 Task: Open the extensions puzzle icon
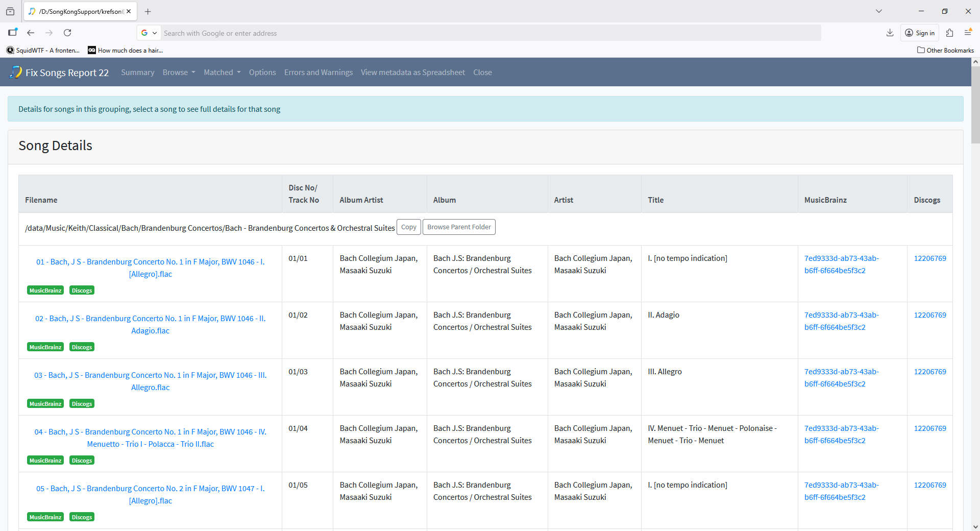pos(949,33)
